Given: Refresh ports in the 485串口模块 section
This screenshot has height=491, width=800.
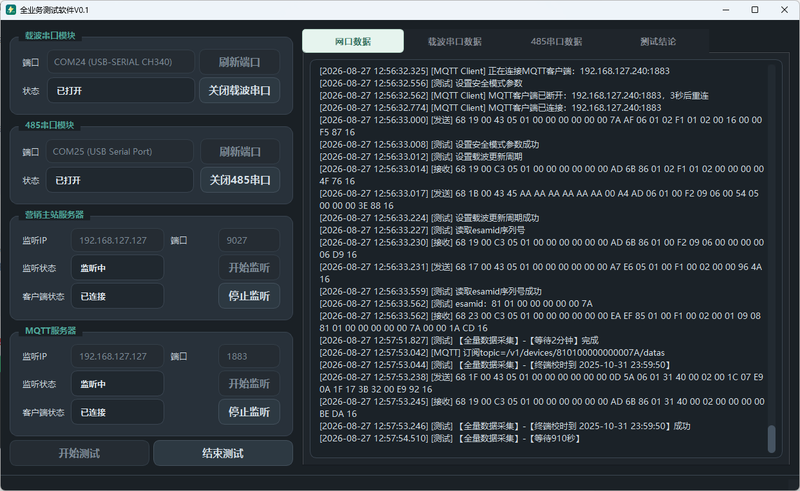Looking at the screenshot, I should [240, 152].
